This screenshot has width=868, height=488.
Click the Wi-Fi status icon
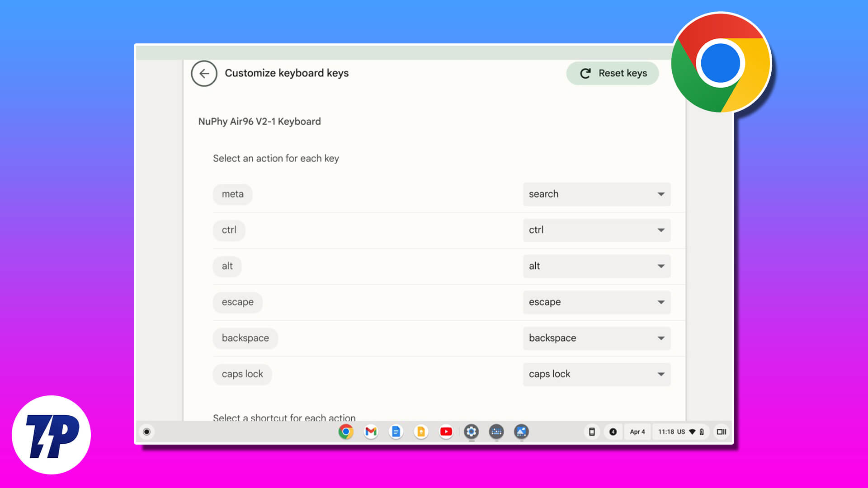(692, 432)
